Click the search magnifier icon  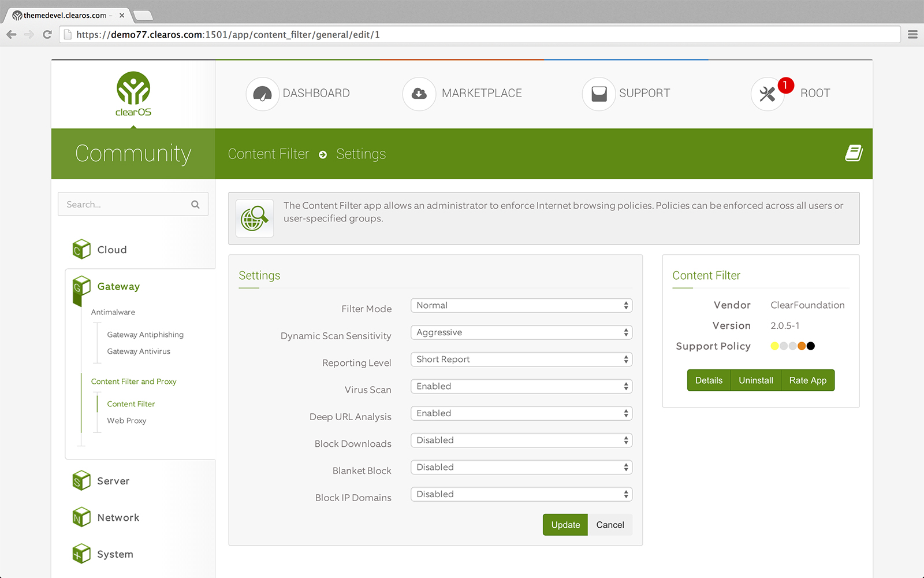pos(195,205)
